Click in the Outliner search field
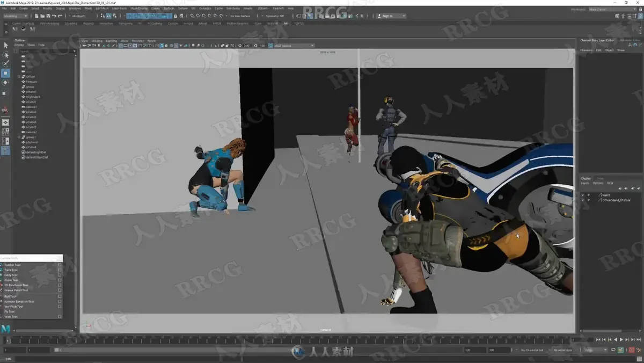The height and width of the screenshot is (363, 644). pyautogui.click(x=47, y=51)
